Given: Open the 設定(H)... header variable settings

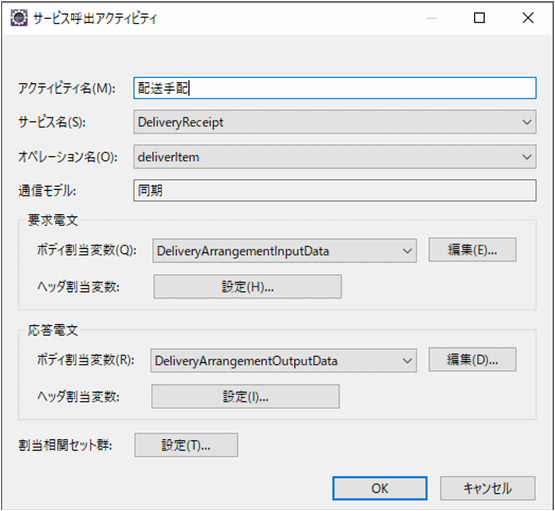Looking at the screenshot, I should 247,287.
